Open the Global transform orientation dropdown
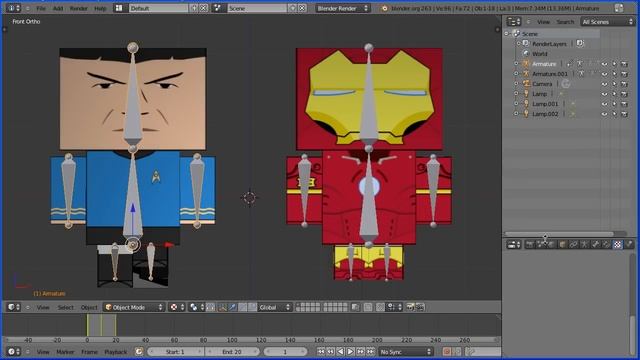 pos(274,307)
